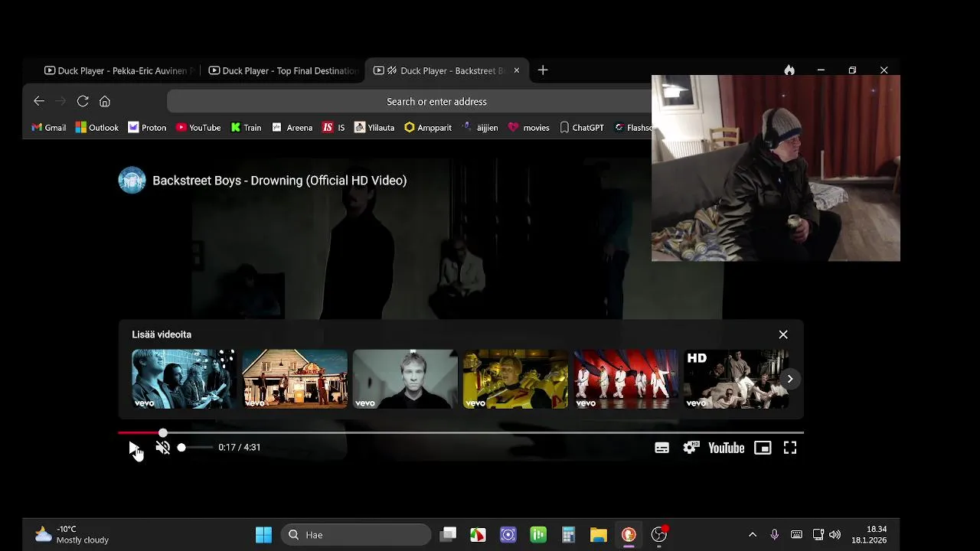The image size is (980, 551).
Task: Open the äijjien bookmark
Action: pos(480,128)
